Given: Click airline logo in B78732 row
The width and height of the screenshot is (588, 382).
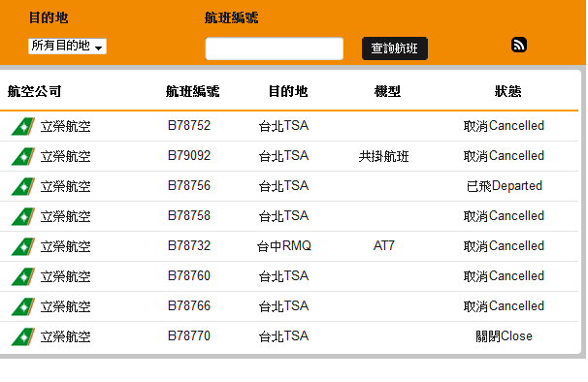Looking at the screenshot, I should 23,246.
